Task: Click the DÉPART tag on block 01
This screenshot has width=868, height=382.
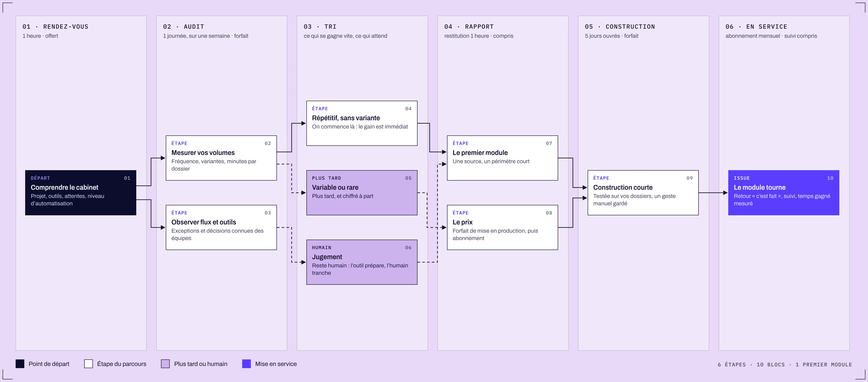Action: 40,178
